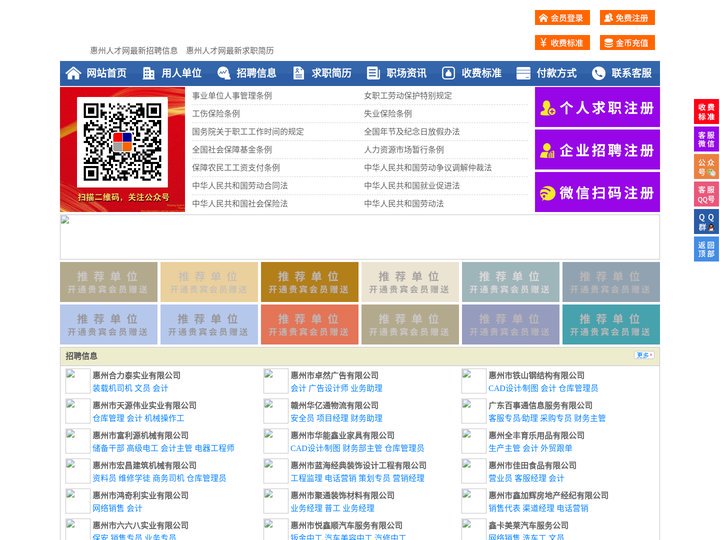Click the 免费注册 register button

click(x=627, y=18)
